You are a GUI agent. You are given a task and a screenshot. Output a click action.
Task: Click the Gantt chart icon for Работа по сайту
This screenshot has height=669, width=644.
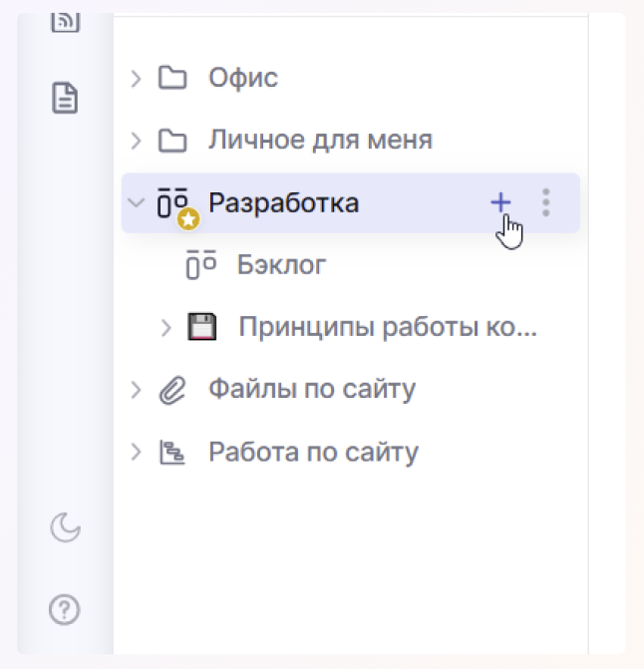pos(172,453)
